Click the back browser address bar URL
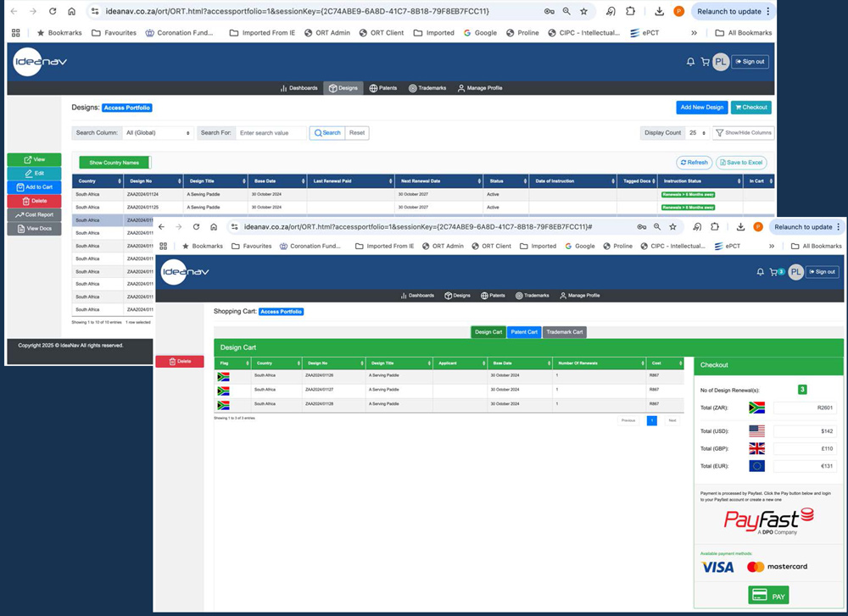Viewport: 848px width, 616px height. pos(298,11)
